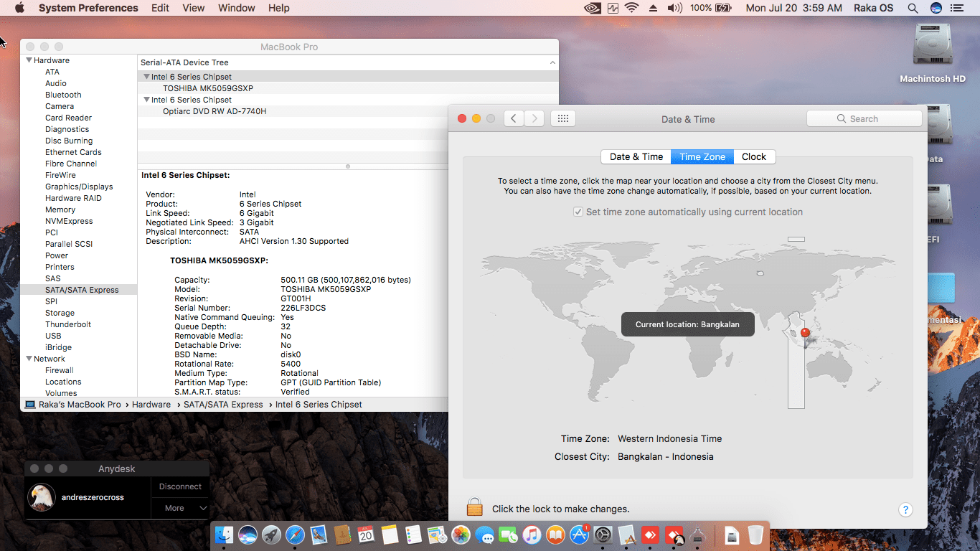Open Finder from the Dock
This screenshot has height=551, width=980.
(225, 534)
